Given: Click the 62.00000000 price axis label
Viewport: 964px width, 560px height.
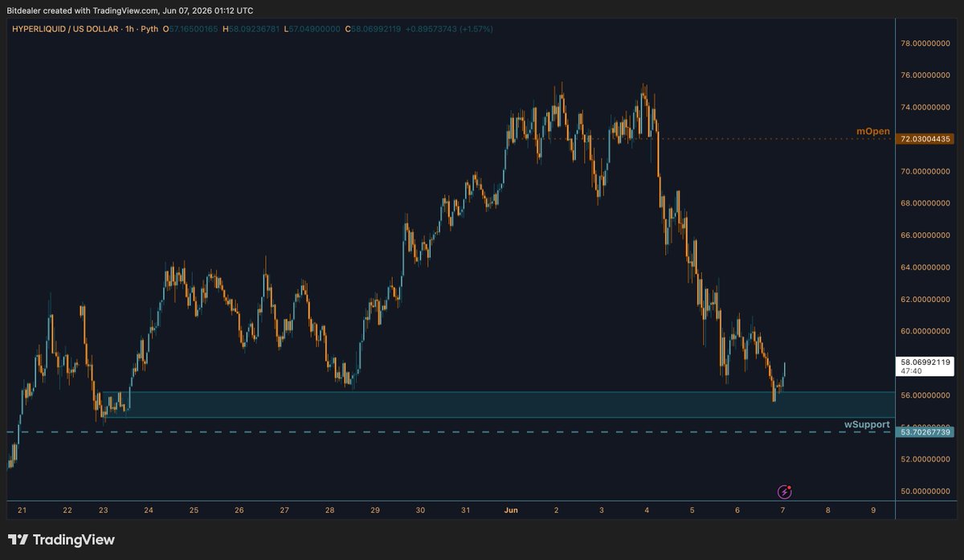Looking at the screenshot, I should [x=926, y=300].
